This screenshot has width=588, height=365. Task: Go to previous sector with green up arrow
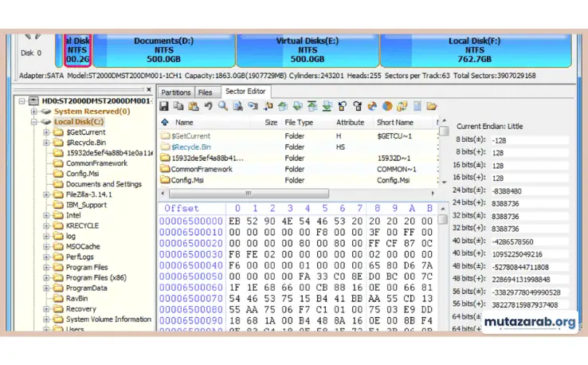point(283,106)
